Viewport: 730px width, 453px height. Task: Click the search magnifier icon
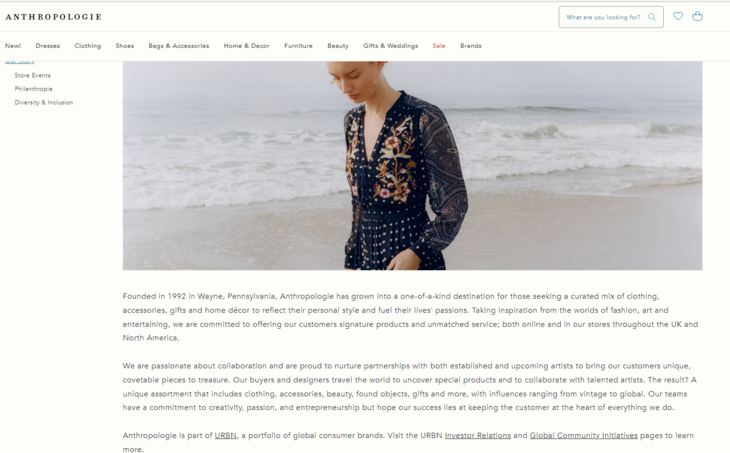[x=652, y=17]
